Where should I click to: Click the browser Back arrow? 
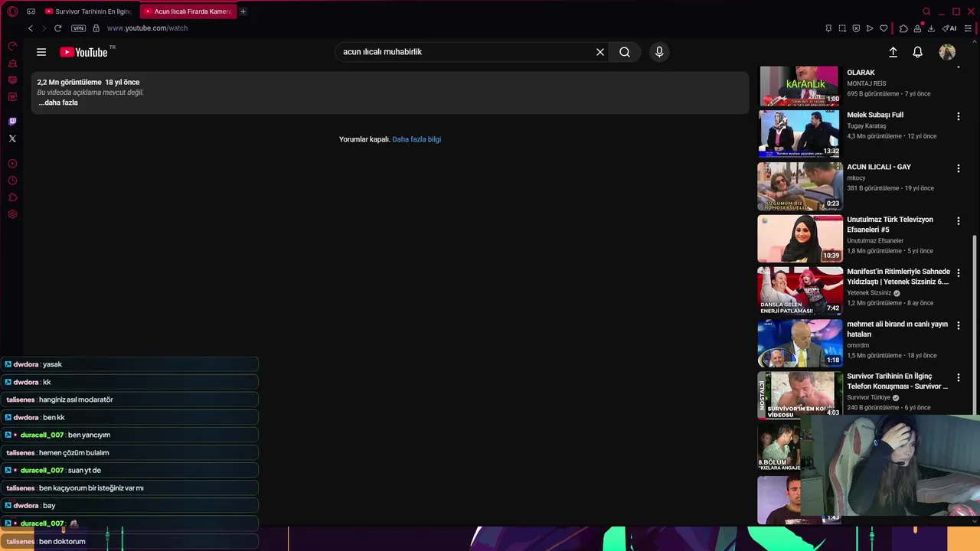coord(31,28)
